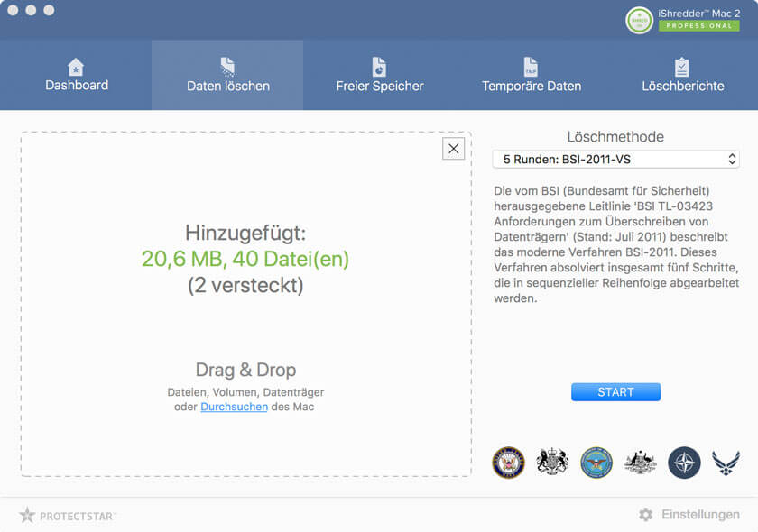Show the Löschberichte tab
Viewport: 758px width, 532px height.
coord(682,75)
